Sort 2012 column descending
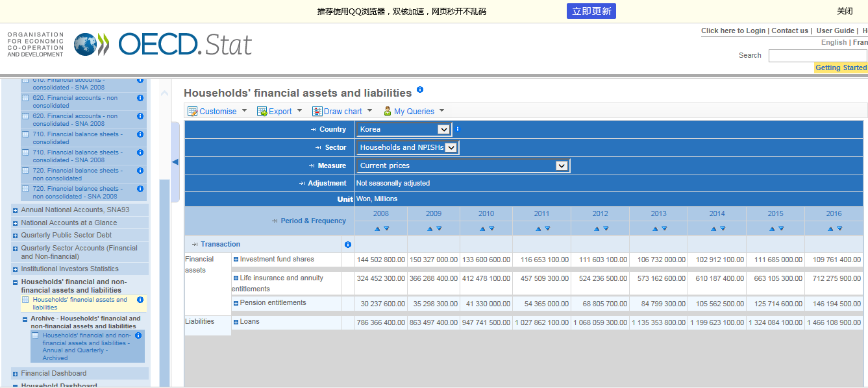Image resolution: width=868 pixels, height=388 pixels. pos(606,228)
